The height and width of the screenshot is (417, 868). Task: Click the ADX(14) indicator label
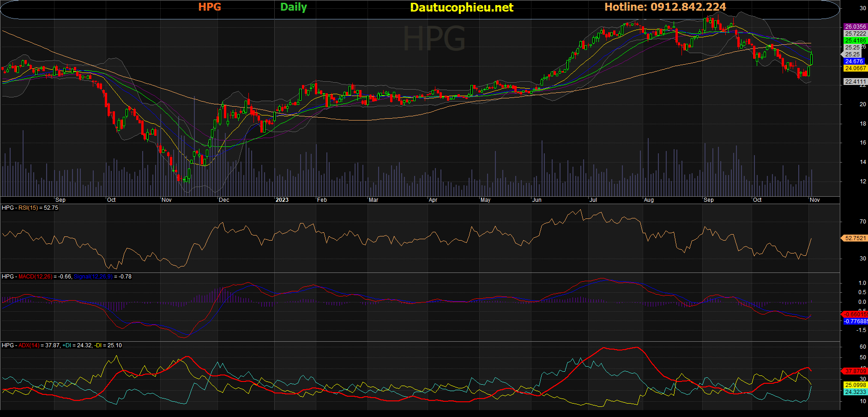[x=29, y=345]
